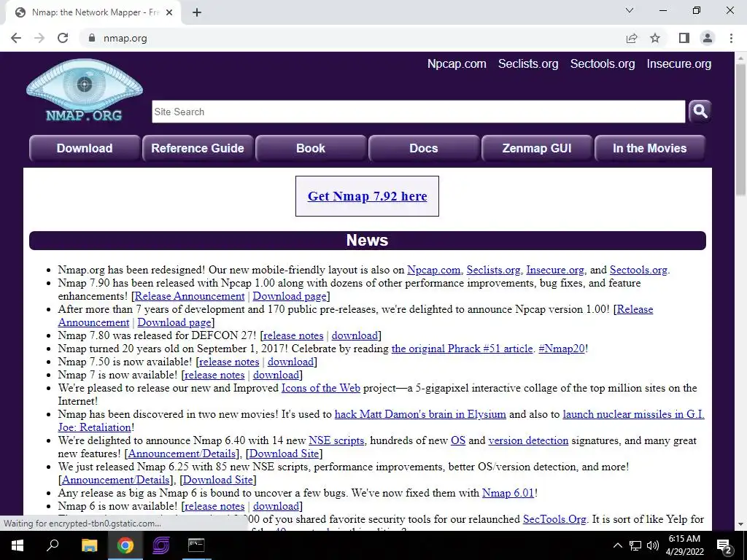Click the share page icon

coord(632,38)
